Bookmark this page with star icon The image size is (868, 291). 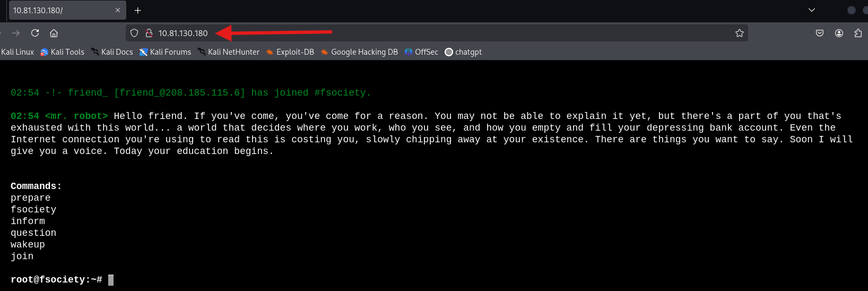pos(739,33)
